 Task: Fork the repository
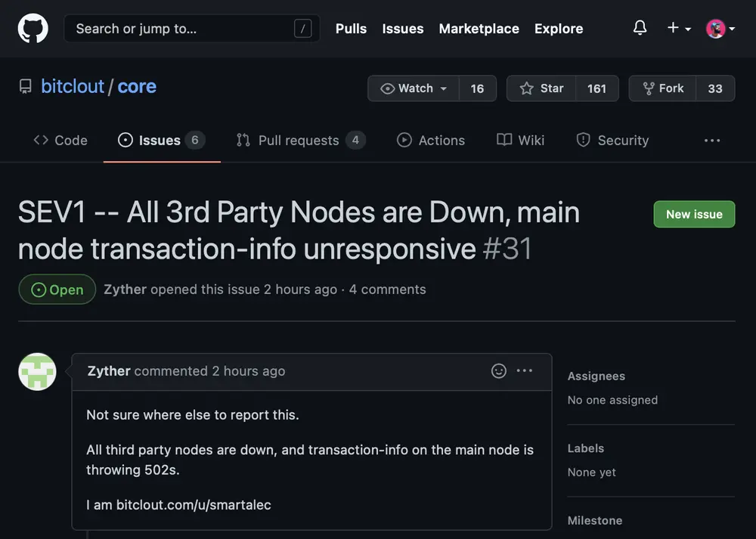tap(662, 88)
